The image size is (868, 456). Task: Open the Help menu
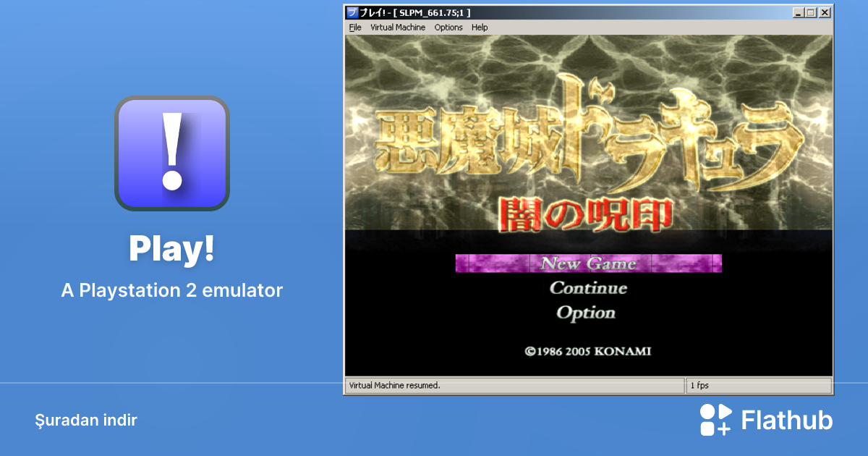pyautogui.click(x=480, y=28)
